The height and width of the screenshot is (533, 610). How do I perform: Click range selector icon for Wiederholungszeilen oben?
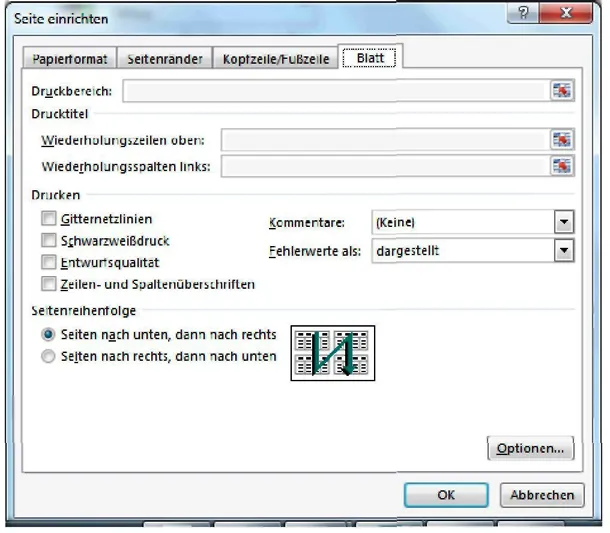(x=564, y=140)
